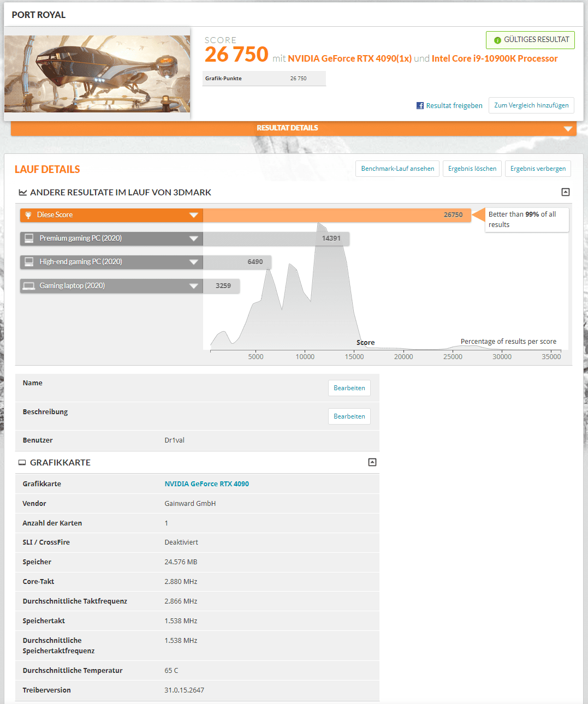Collapse the Grafikkarte section
Screen dimensions: 588x704
372,462
